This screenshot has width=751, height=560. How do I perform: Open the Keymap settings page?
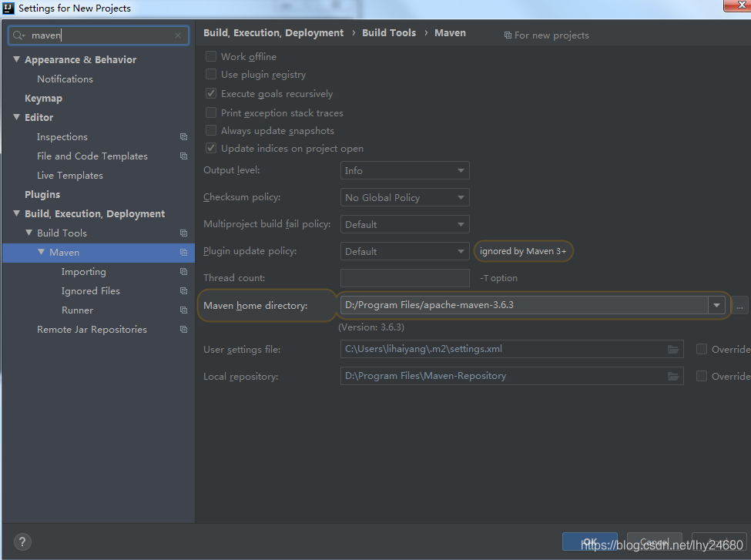[x=43, y=99]
